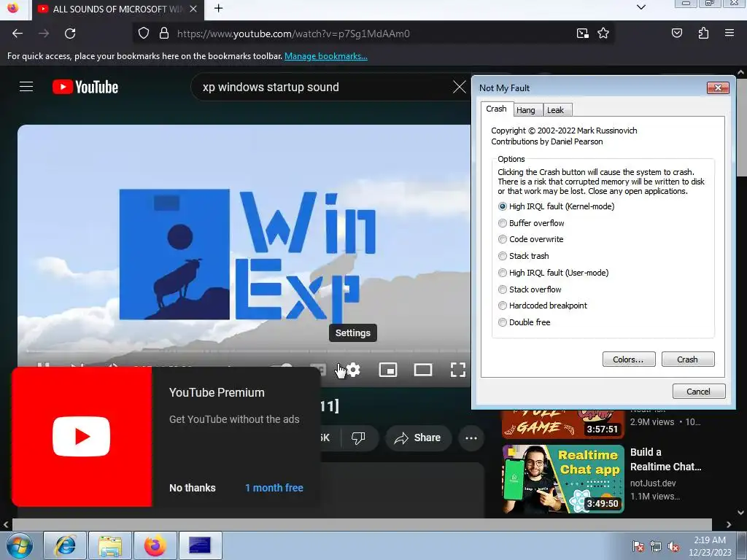Screen dimensions: 747x560
Task: Select Buffer overflow crash option
Action: (x=531, y=223)
